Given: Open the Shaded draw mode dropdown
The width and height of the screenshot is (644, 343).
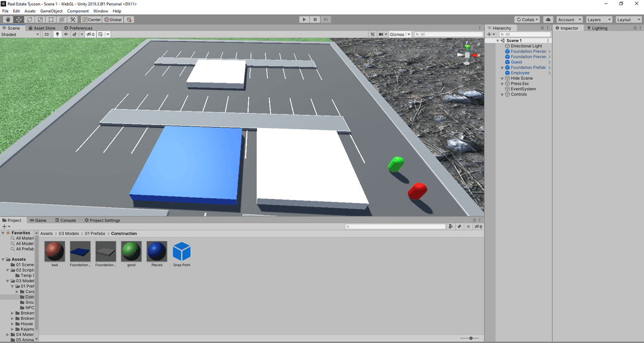Looking at the screenshot, I should click(20, 35).
